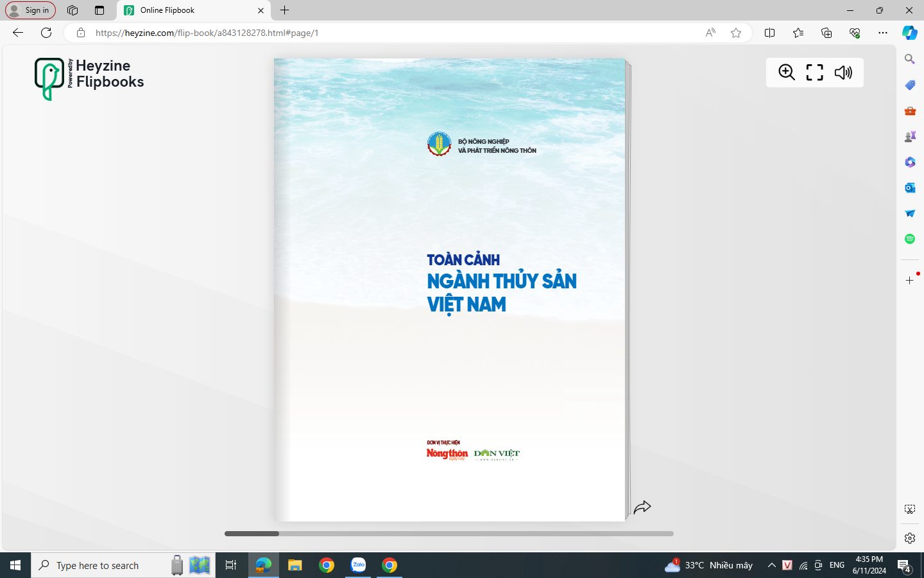Screen dimensions: 924x578
Task: Click the share arrow below the book
Action: (x=642, y=507)
